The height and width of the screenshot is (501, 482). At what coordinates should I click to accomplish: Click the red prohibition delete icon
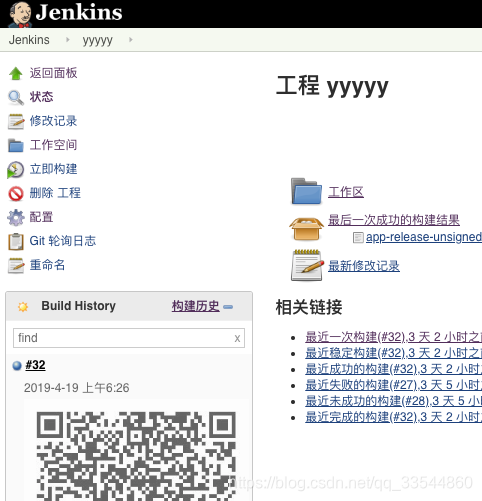(16, 194)
